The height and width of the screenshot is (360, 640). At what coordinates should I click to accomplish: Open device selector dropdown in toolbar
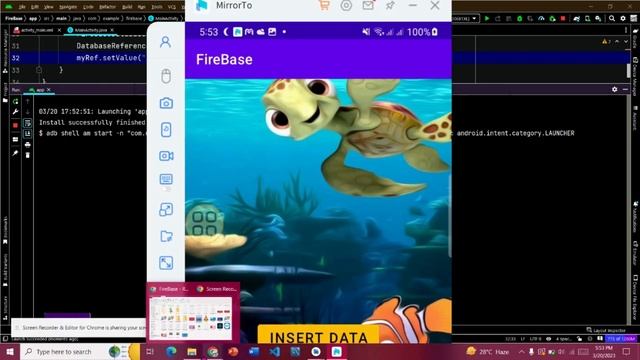(465, 18)
